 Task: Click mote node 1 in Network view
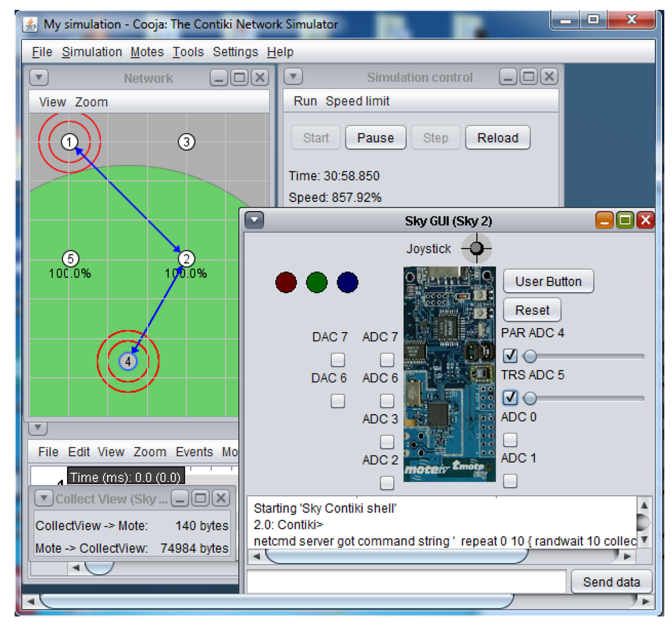pos(70,141)
